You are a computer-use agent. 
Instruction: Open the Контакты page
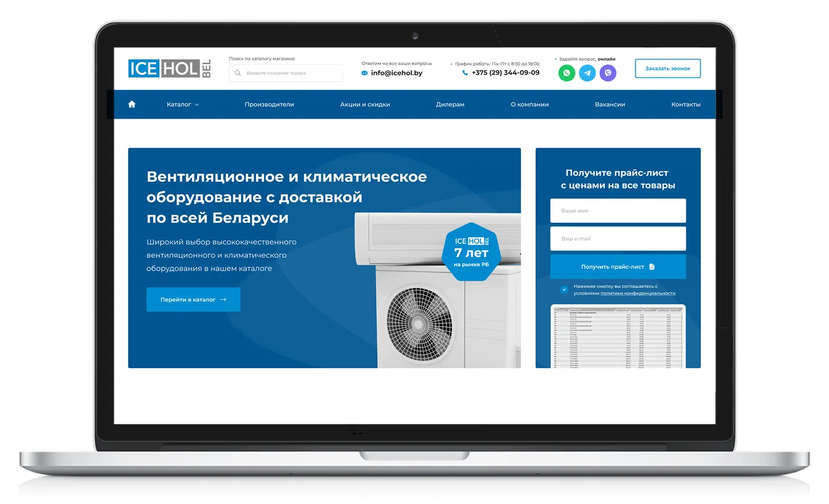coord(685,105)
